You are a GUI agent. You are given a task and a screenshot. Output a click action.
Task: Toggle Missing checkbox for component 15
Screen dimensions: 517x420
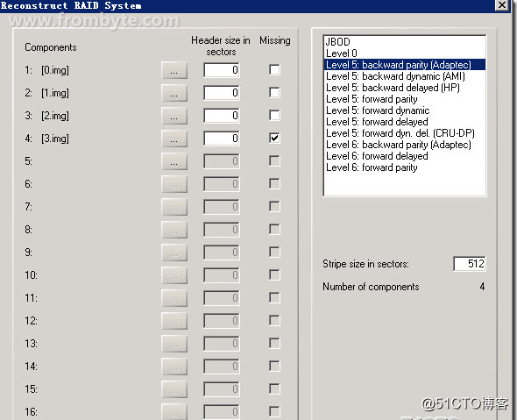(274, 388)
